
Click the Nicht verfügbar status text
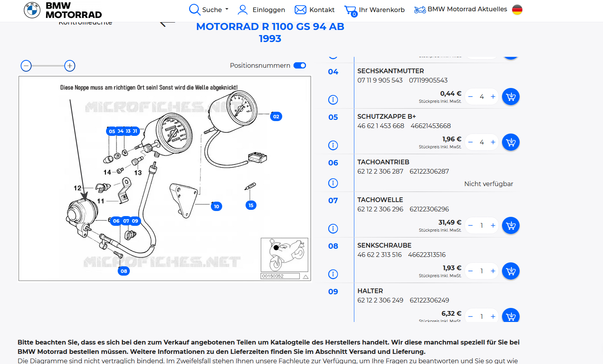coord(488,184)
